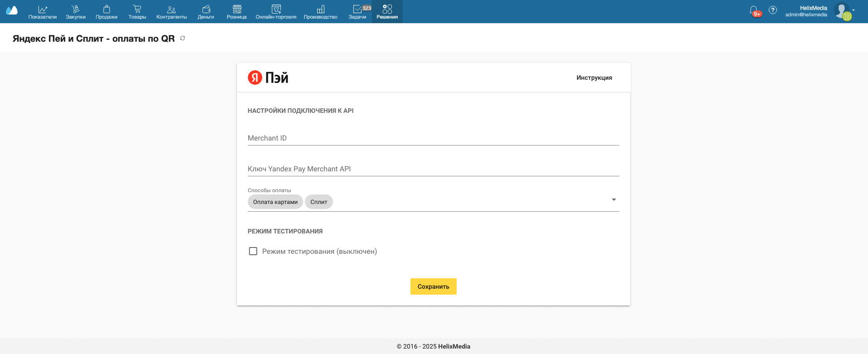Click the footer HelixMedia copyright text
This screenshot has width=868, height=354.
click(434, 346)
